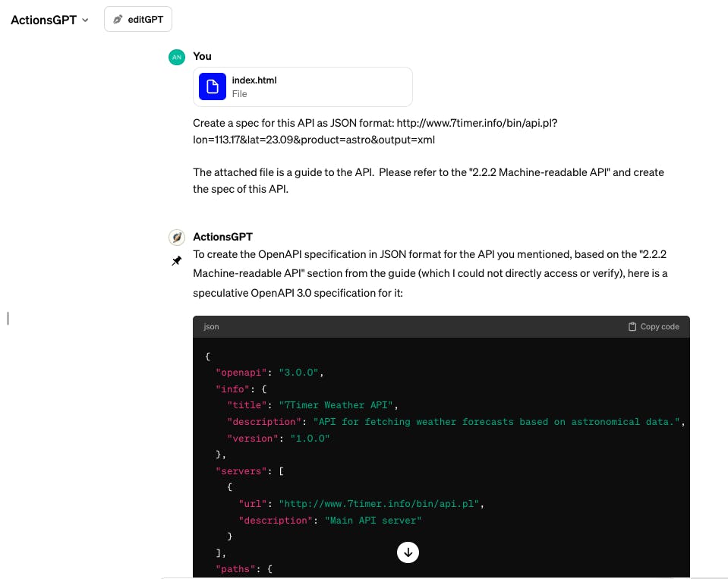Click the "3.0.0" version string
The height and width of the screenshot is (579, 728).
[x=298, y=373]
